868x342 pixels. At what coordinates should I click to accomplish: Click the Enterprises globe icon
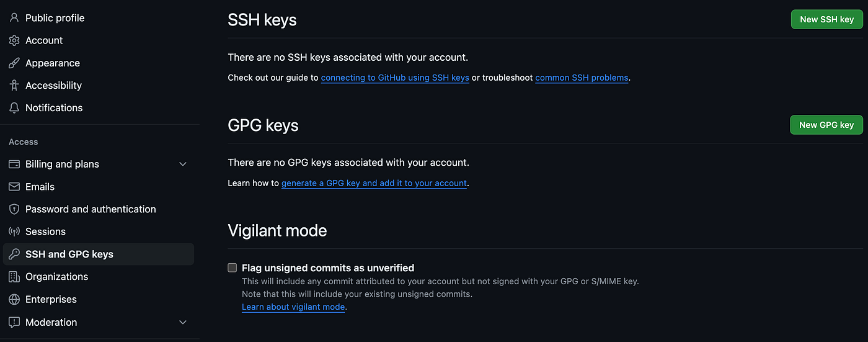tap(14, 299)
